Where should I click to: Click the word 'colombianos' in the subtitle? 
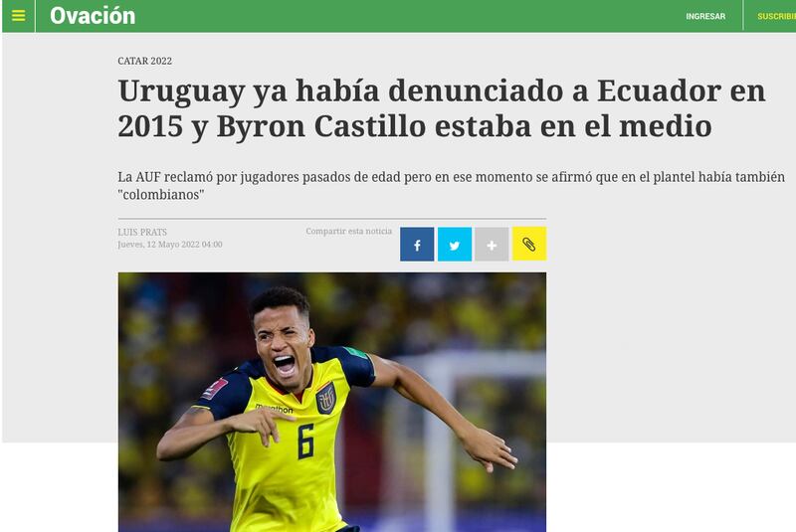[x=161, y=195]
